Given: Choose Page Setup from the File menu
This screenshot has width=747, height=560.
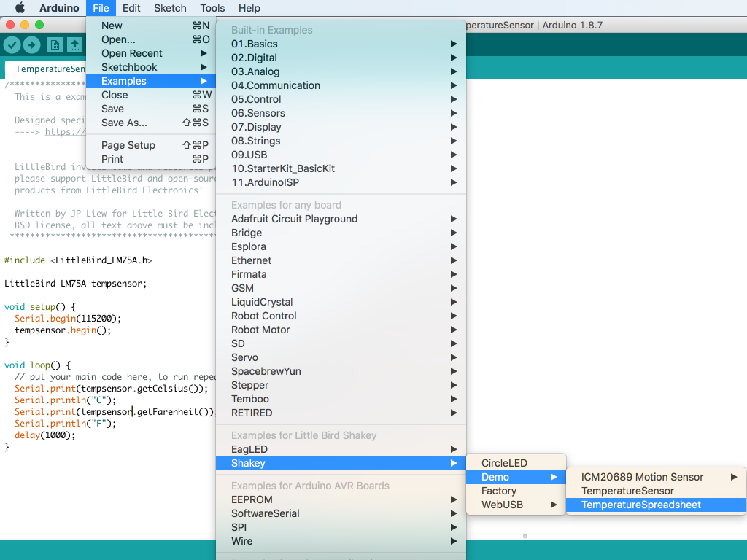Looking at the screenshot, I should tap(151, 145).
